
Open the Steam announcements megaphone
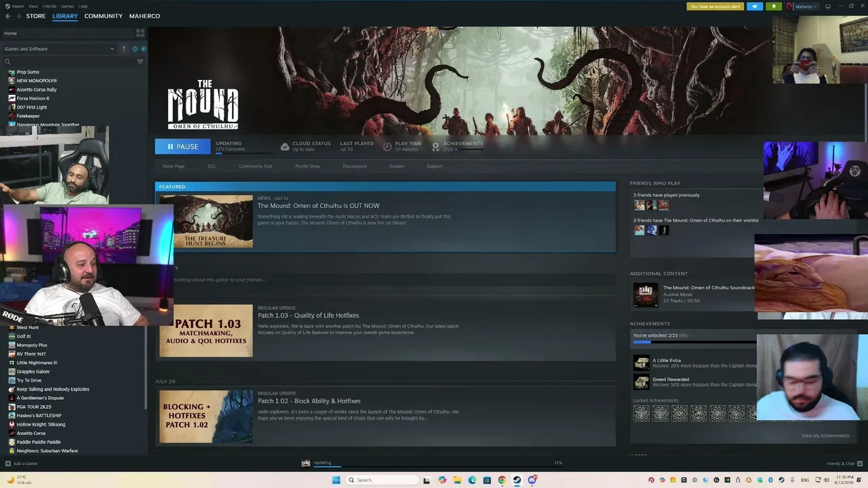755,6
